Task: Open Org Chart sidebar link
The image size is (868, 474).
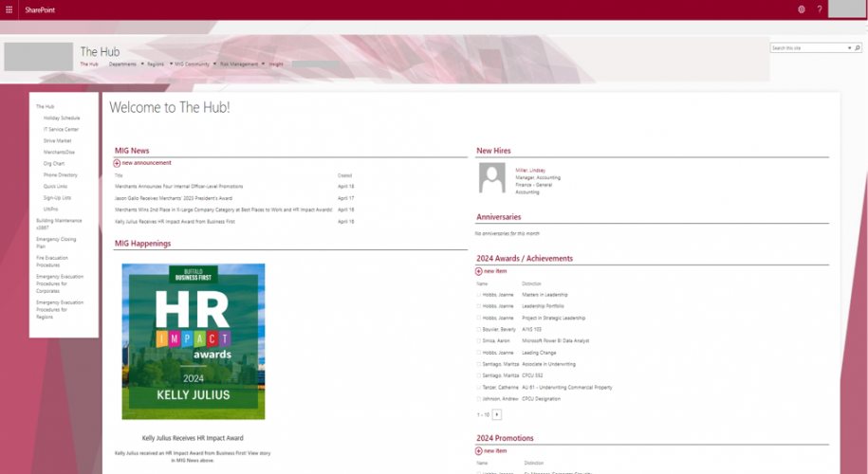Action: click(54, 164)
